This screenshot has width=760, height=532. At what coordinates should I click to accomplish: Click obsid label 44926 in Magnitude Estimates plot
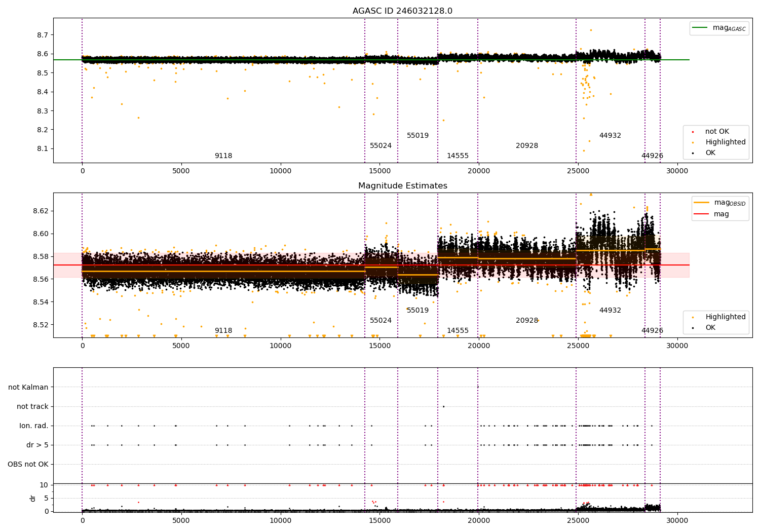[652, 331]
